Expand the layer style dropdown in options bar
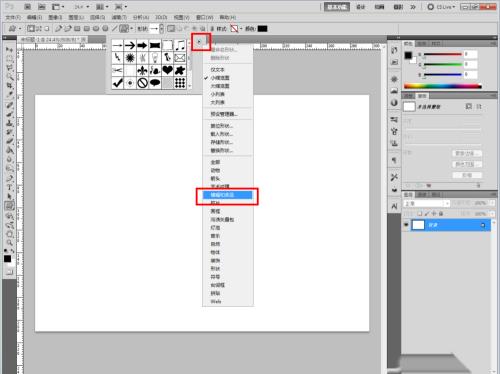 pyautogui.click(x=241, y=29)
